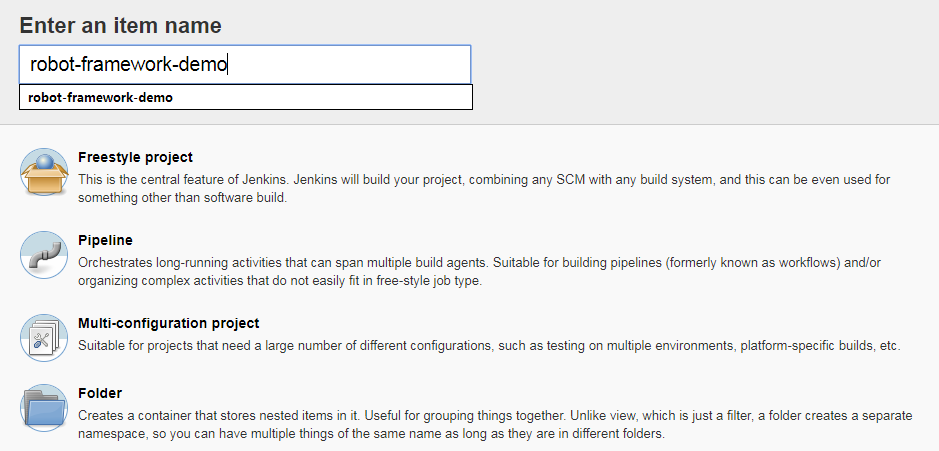The width and height of the screenshot is (939, 451).
Task: Click the Pipeline title label
Action: (x=105, y=240)
